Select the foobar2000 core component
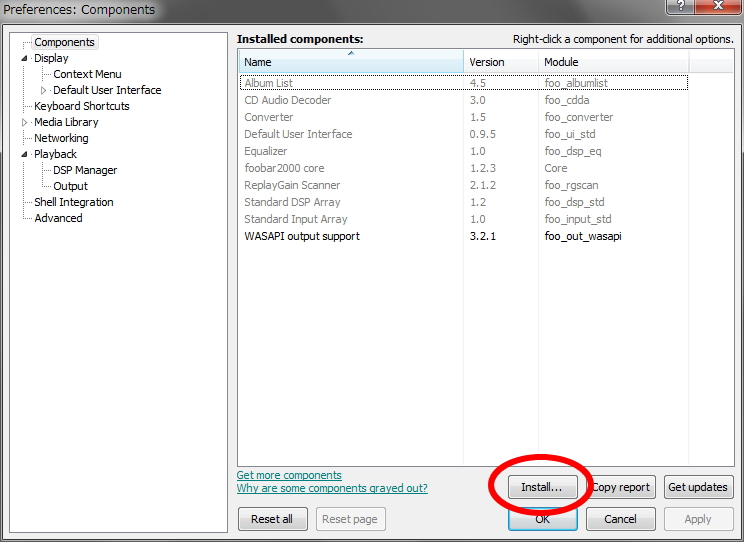 click(x=464, y=168)
